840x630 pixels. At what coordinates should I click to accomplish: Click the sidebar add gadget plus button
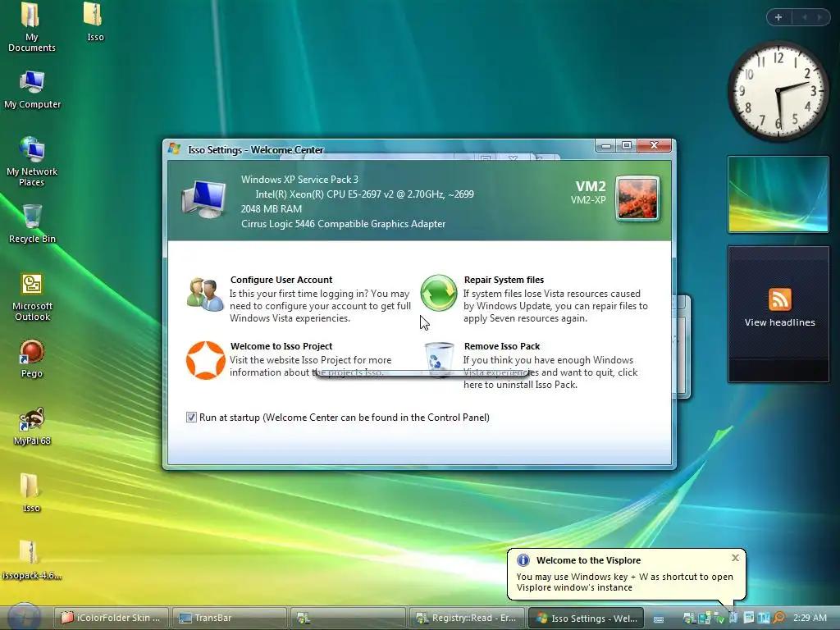click(x=778, y=17)
